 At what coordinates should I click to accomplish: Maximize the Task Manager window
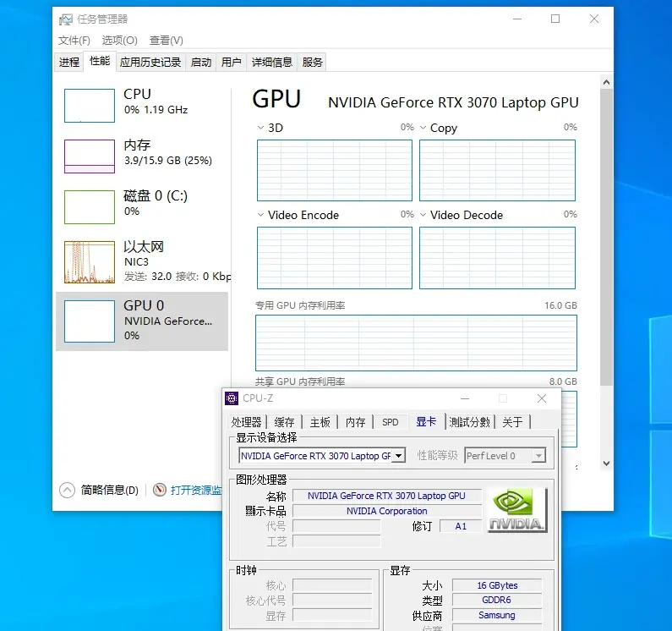tap(555, 19)
